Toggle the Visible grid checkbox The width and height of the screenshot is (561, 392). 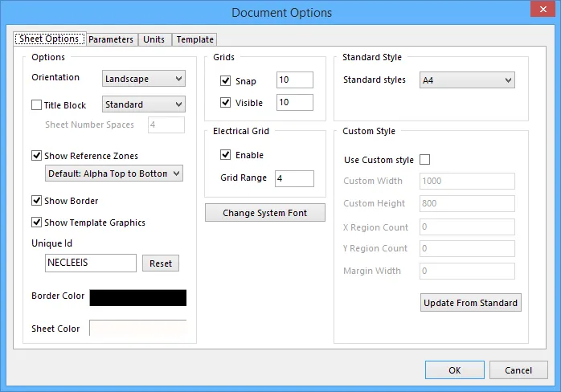[x=226, y=103]
